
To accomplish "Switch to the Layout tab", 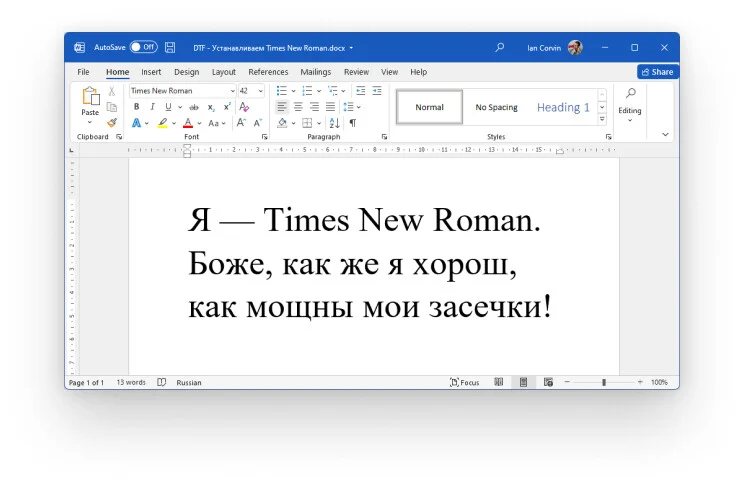I will pos(223,72).
